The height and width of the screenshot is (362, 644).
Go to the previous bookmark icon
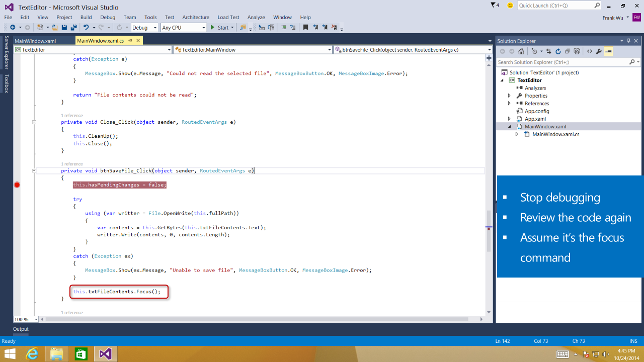click(x=315, y=28)
